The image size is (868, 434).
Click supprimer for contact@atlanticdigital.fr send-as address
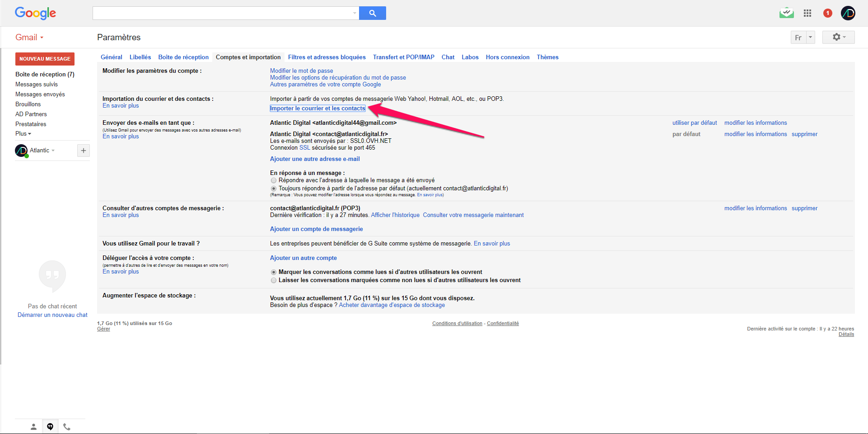point(804,134)
